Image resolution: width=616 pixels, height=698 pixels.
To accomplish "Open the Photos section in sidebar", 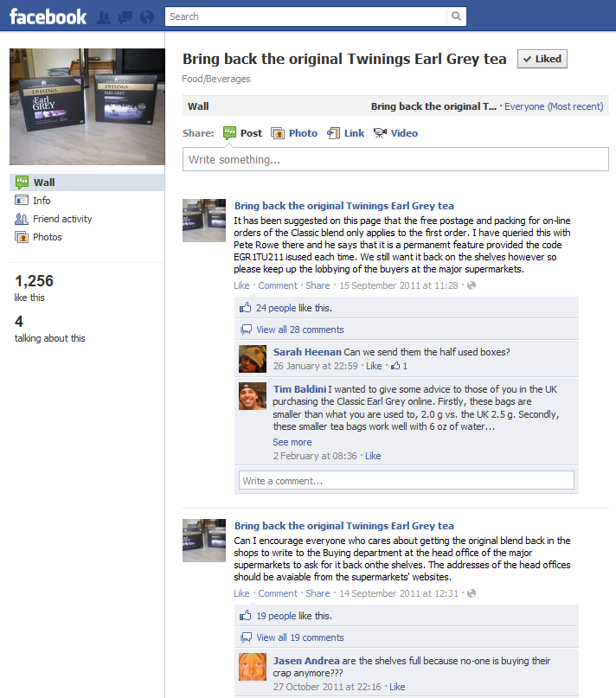I will pos(48,237).
